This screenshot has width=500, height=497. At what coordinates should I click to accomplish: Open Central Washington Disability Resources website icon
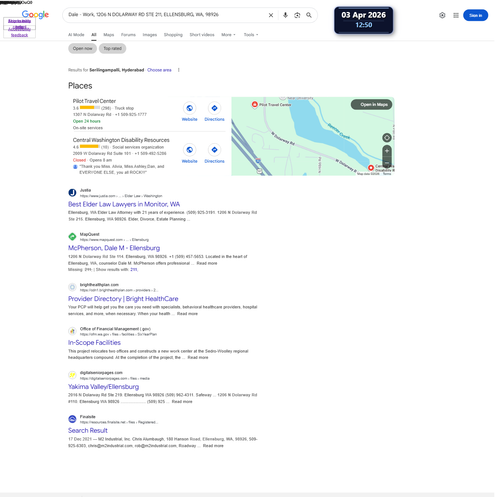click(189, 150)
